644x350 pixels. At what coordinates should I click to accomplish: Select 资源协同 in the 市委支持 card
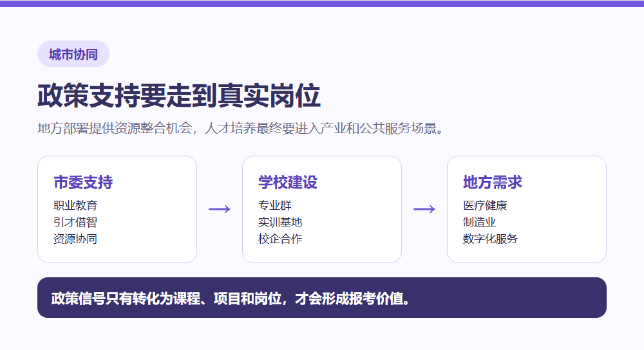click(x=75, y=239)
